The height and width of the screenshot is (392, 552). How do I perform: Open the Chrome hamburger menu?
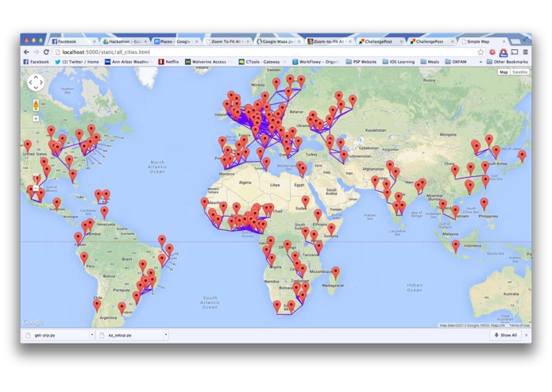point(525,52)
